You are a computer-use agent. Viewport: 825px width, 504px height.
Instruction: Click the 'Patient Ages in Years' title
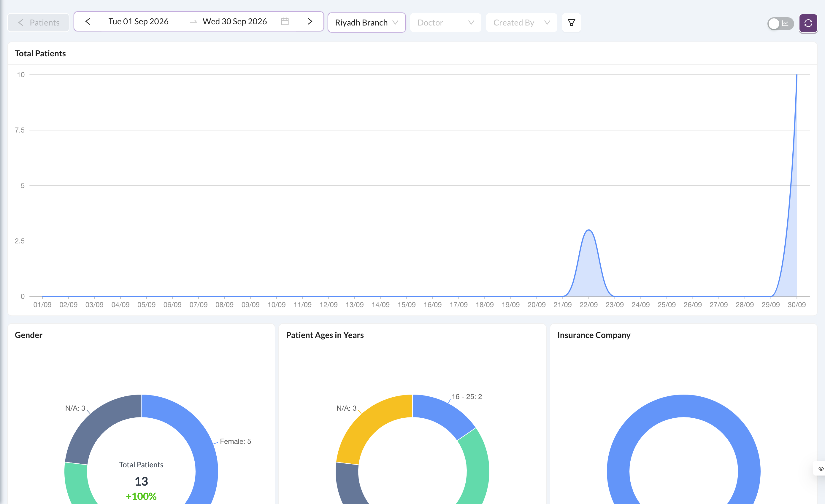tap(325, 335)
